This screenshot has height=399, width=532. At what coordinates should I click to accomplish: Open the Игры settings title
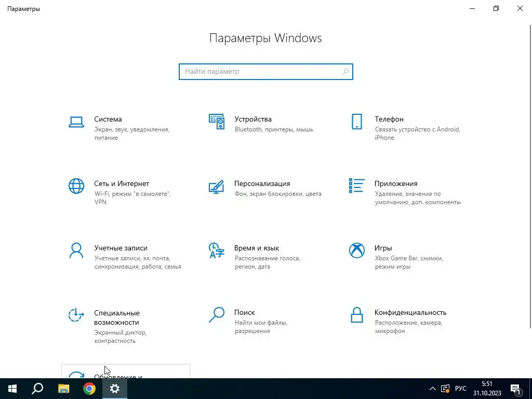pos(383,248)
